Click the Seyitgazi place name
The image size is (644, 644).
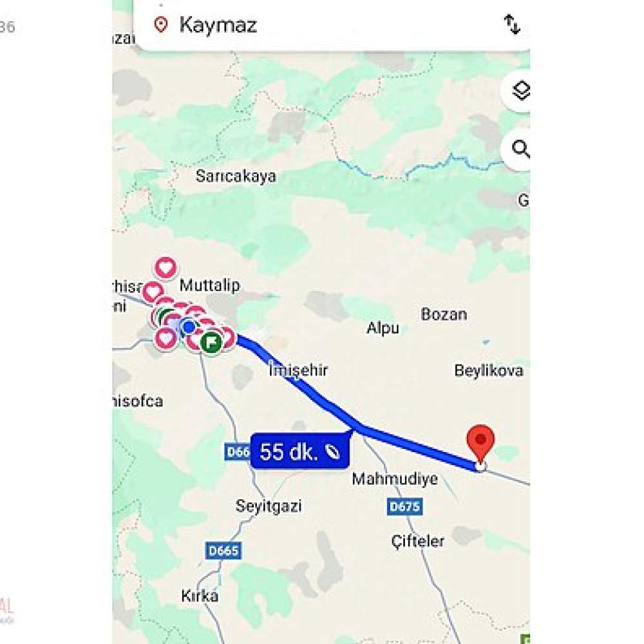pyautogui.click(x=268, y=506)
